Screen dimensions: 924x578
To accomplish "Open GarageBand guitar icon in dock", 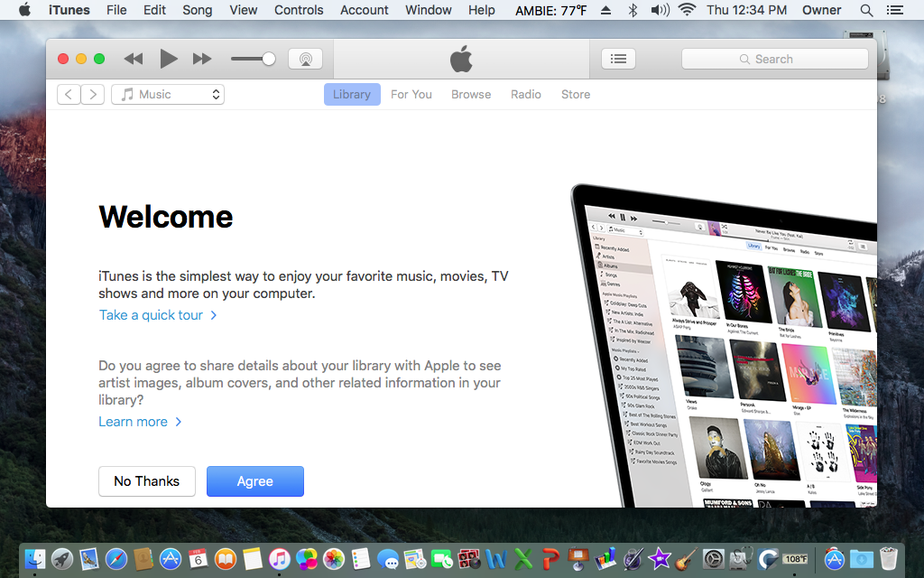I will click(686, 558).
